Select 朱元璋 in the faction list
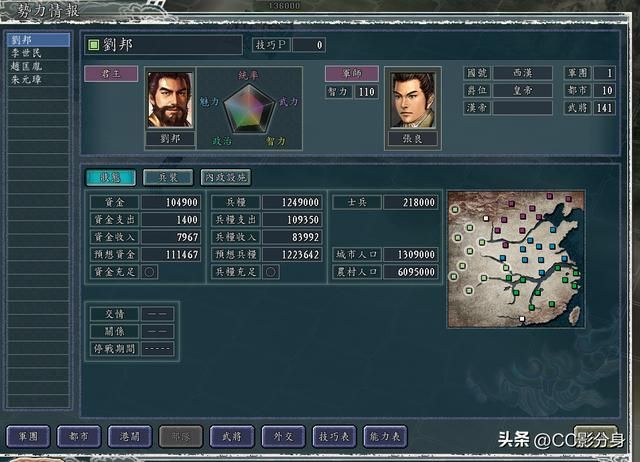The image size is (640, 462). [38, 79]
